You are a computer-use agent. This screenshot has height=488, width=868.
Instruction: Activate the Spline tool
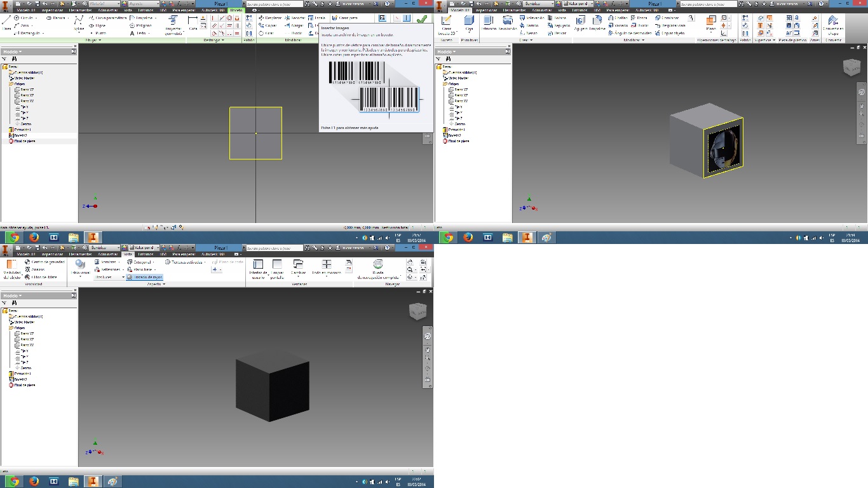[x=79, y=23]
